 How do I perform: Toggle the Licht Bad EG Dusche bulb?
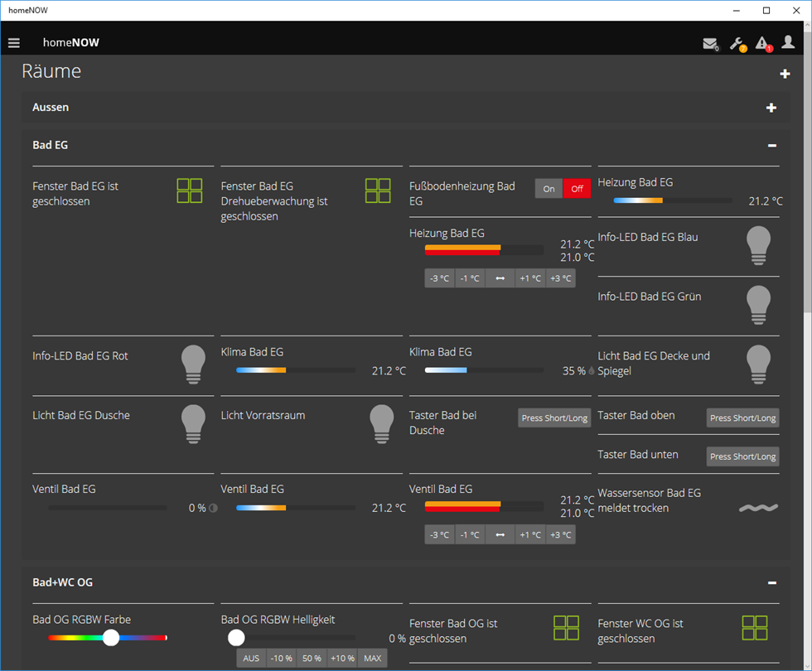coord(193,424)
